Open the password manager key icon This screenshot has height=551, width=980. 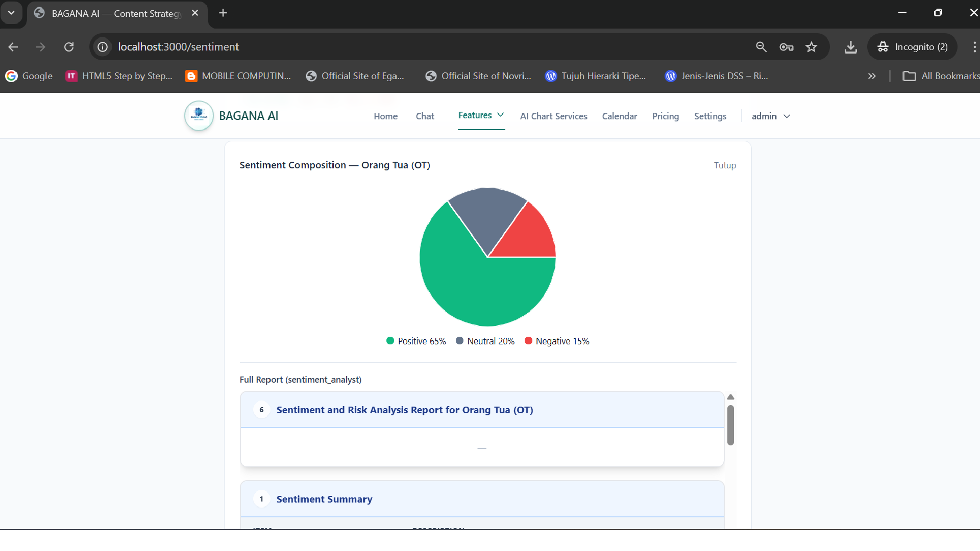(x=787, y=46)
